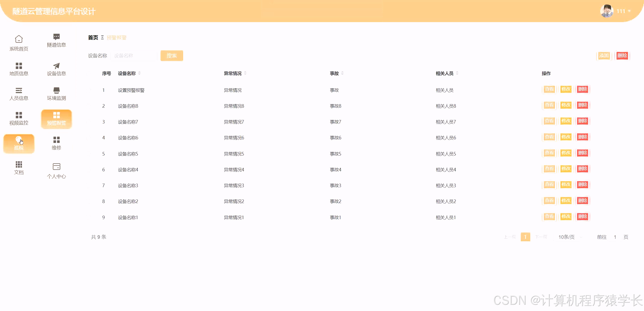644x311 pixels.
Task: Click the top-right 删除 batch delete button
Action: [622, 56]
